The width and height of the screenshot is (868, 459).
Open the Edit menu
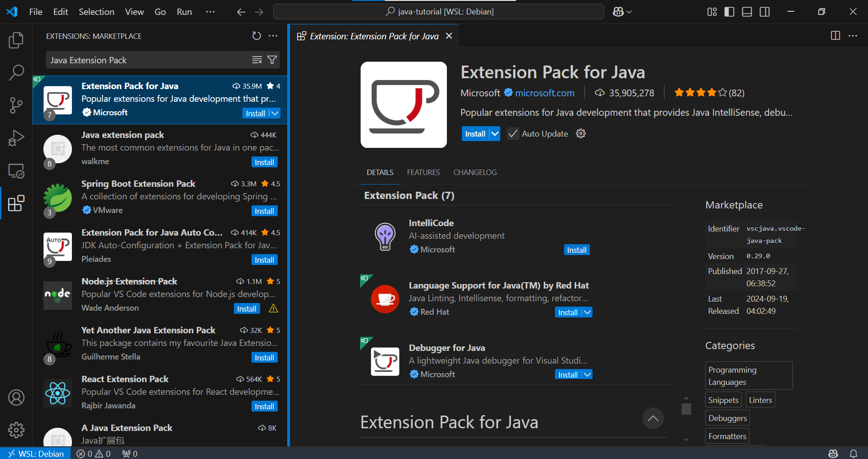pos(61,12)
